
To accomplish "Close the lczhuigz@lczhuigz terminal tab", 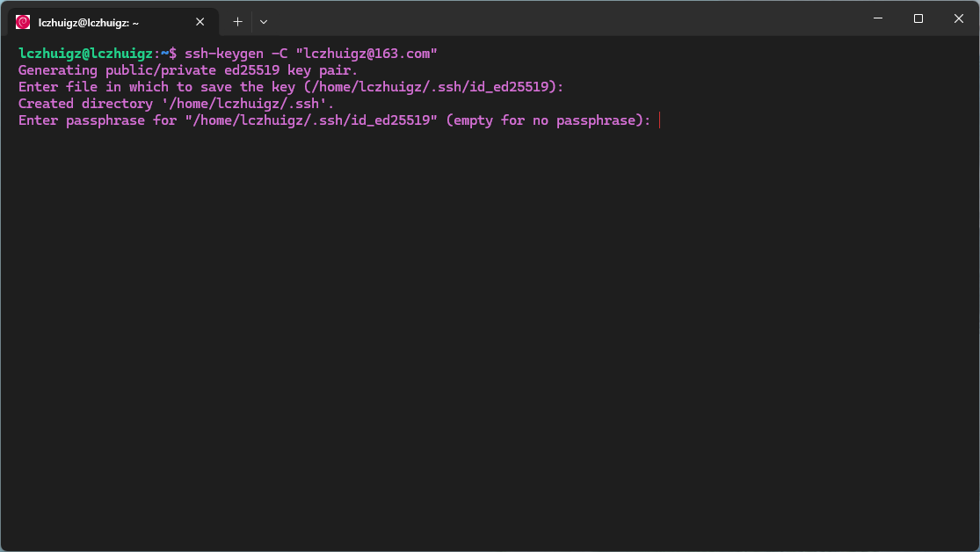I will [200, 22].
